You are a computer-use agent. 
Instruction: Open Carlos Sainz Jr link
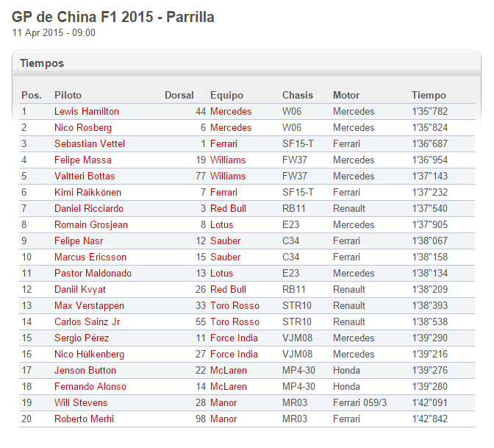coord(87,322)
